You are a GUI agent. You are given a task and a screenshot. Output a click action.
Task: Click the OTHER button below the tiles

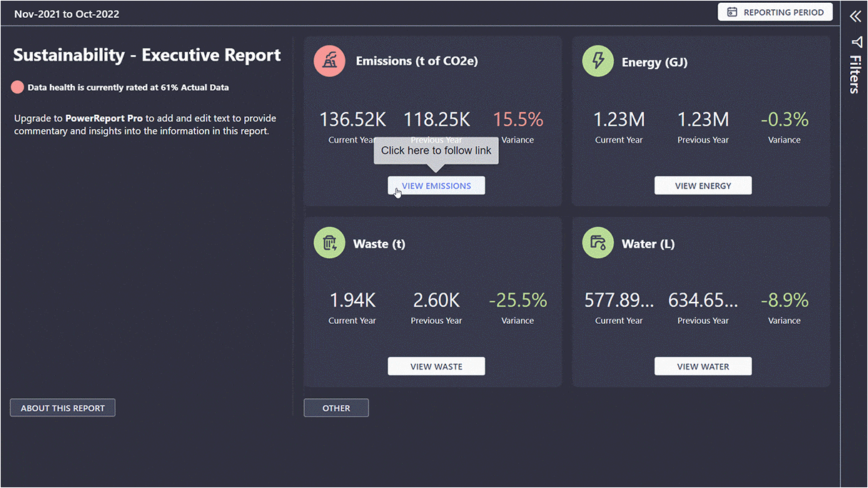click(x=335, y=407)
